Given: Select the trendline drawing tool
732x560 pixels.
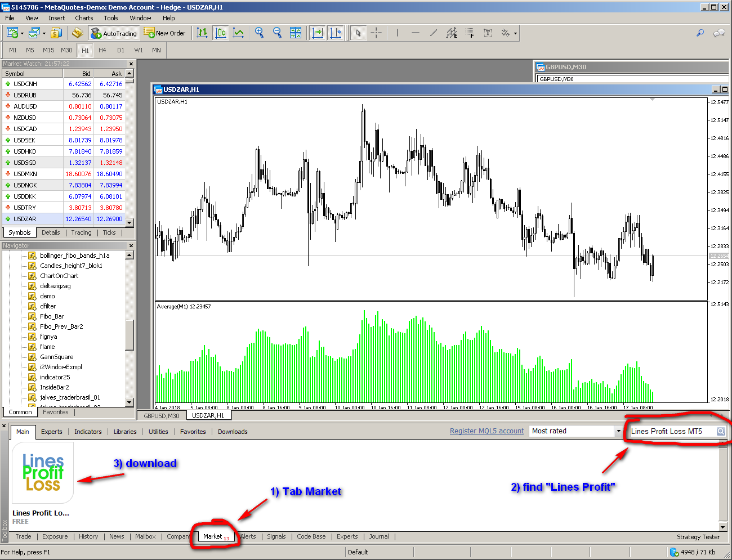Looking at the screenshot, I should click(x=434, y=33).
